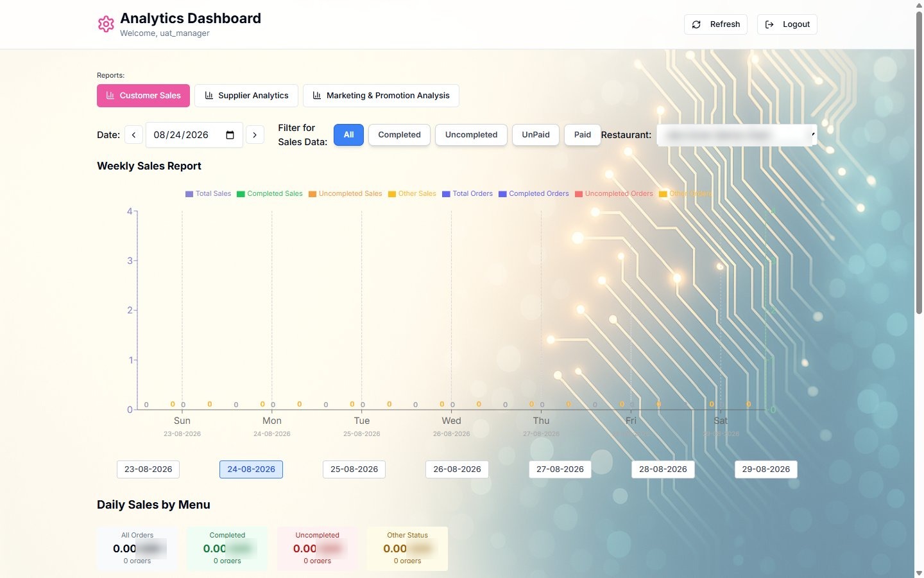Select the 26-08-2026 date button

(x=457, y=469)
